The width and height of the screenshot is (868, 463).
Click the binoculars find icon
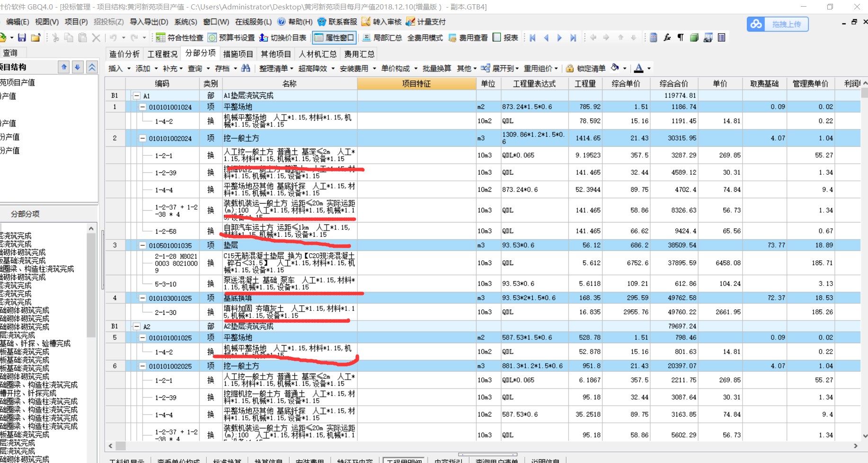pos(246,68)
